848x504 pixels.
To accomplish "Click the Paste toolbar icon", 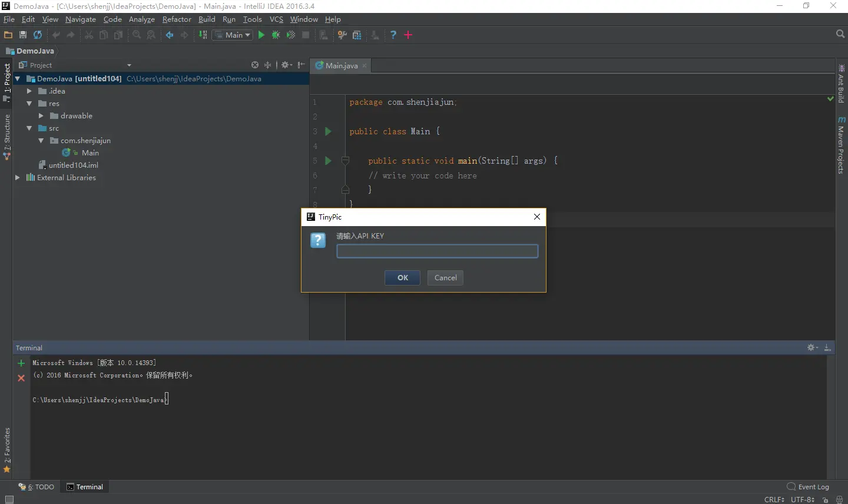I will 118,35.
